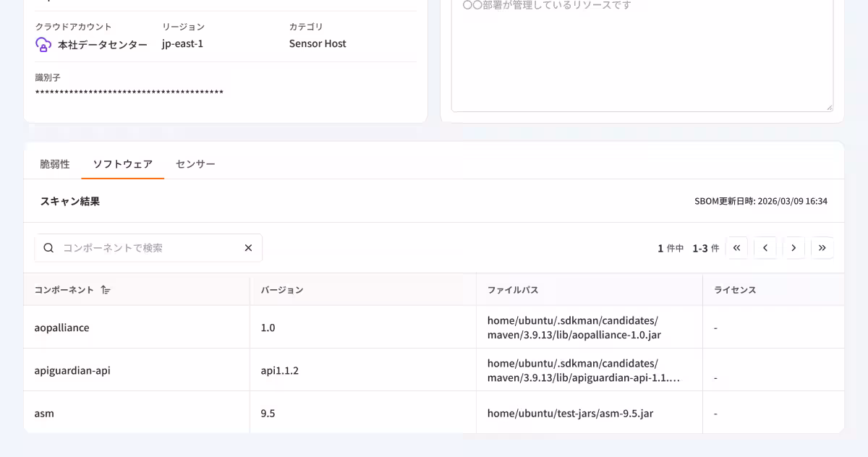Switch to the 脆弱性 tab
Screen dimensions: 868x457
(54, 163)
